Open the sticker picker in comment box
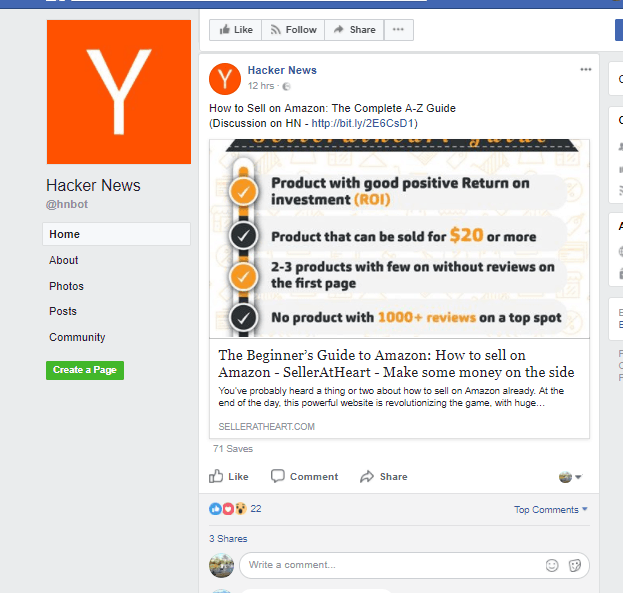623x593 pixels. [575, 565]
